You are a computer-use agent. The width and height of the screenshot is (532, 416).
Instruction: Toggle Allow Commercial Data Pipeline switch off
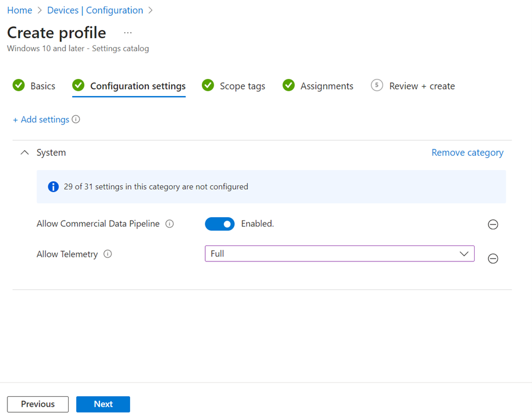(219, 224)
